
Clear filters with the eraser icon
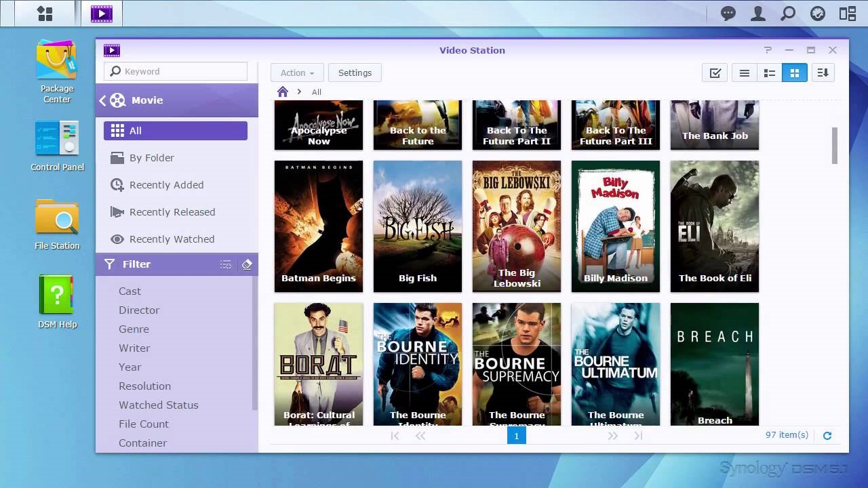point(247,264)
